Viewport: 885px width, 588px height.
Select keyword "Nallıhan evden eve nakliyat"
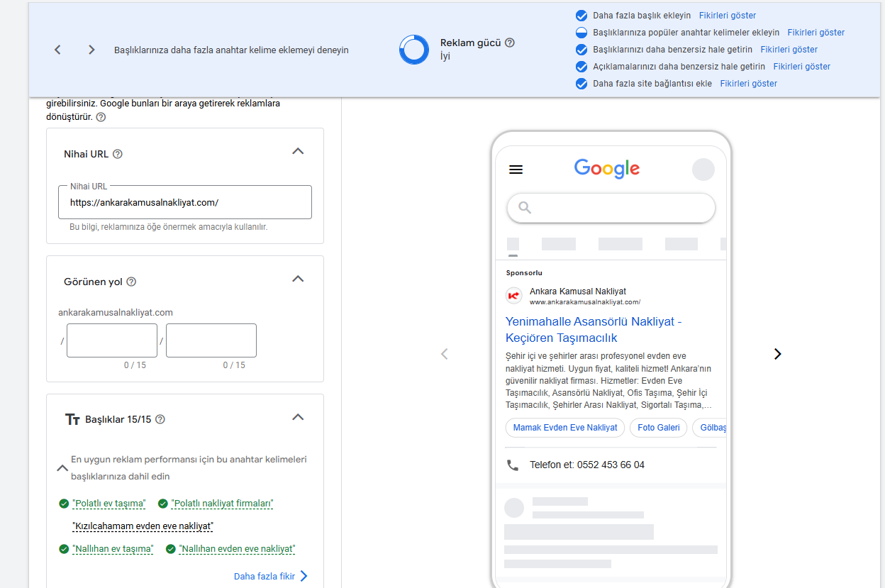(x=238, y=549)
